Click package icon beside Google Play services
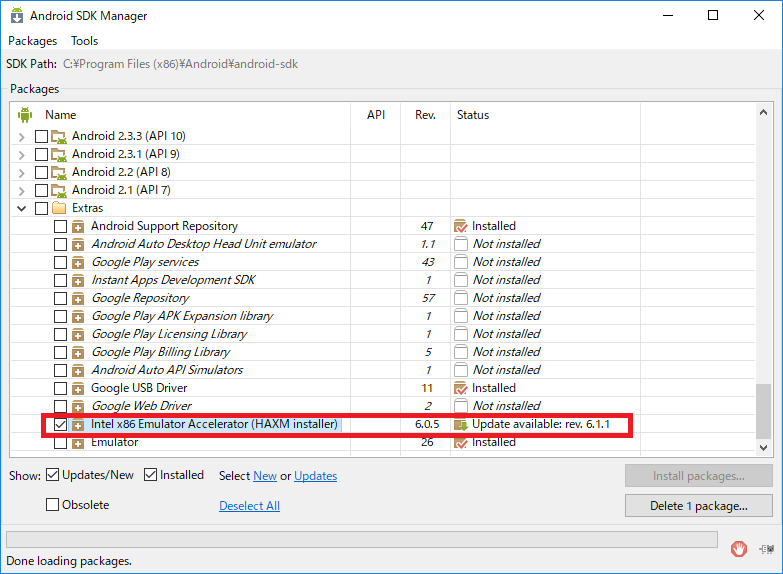 [78, 263]
